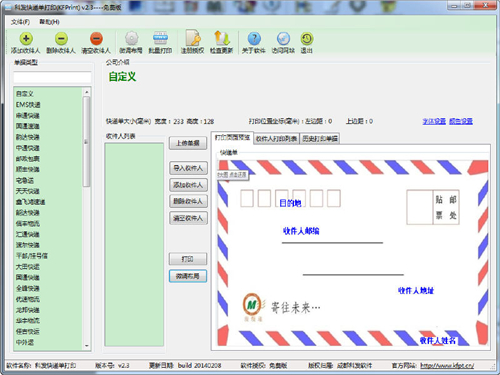Viewport: 500px width, 375px height.
Task: Open the Font Settings (字体设置) link
Action: [434, 121]
